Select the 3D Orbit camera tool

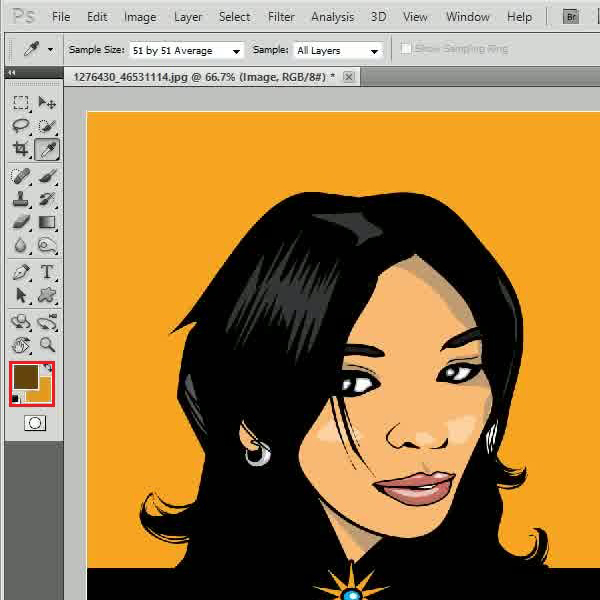(x=47, y=322)
